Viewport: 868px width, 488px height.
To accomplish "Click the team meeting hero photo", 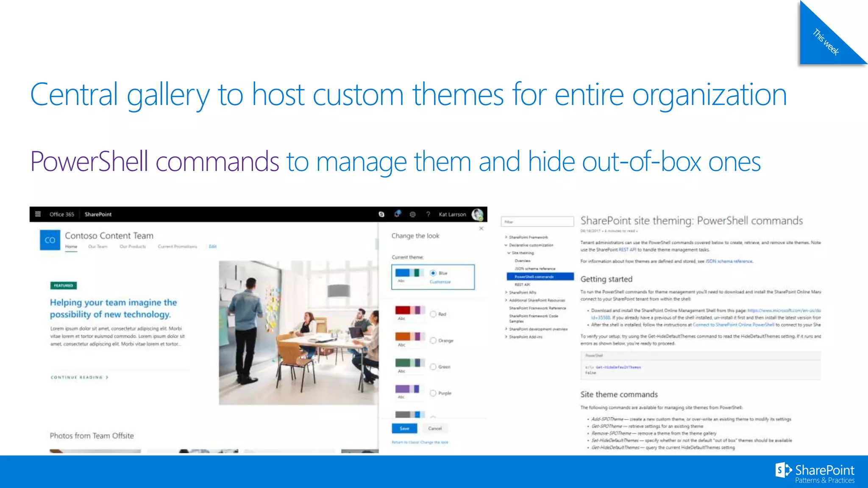I will click(298, 333).
